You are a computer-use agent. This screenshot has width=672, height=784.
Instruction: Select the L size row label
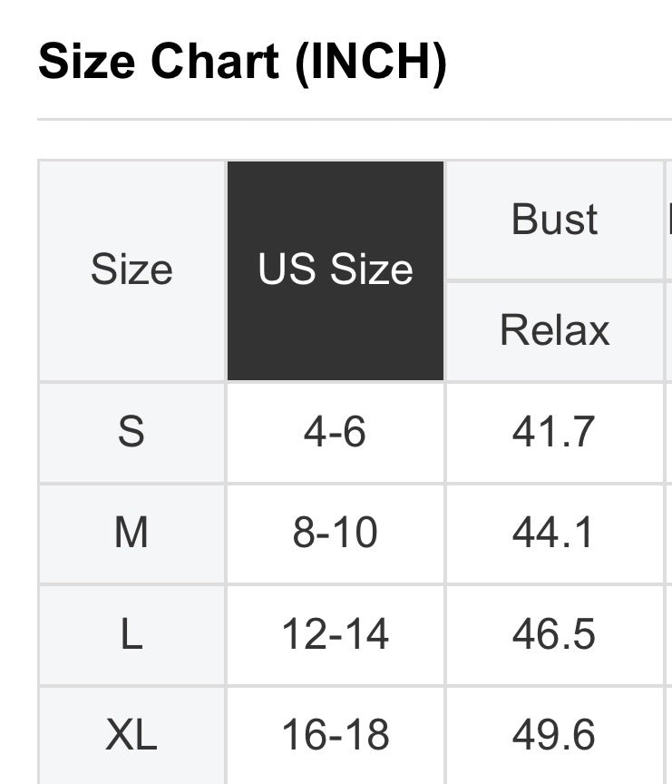131,634
